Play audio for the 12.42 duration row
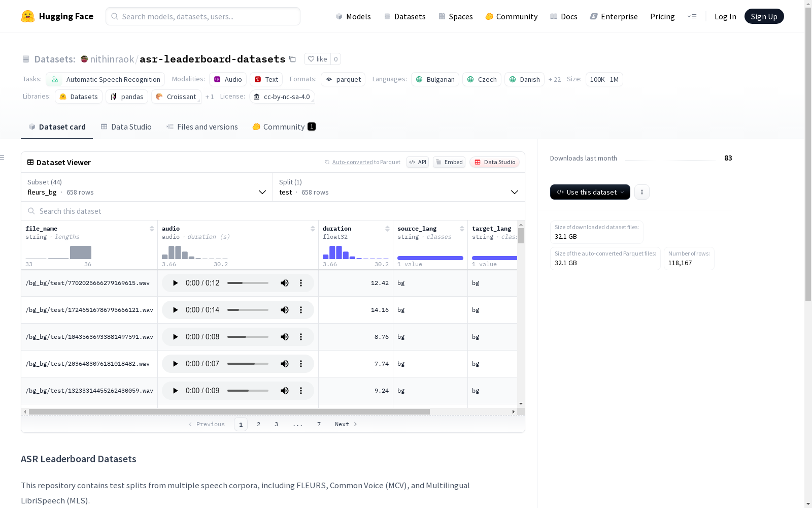Screen dimensions: 812x508 tap(175, 283)
